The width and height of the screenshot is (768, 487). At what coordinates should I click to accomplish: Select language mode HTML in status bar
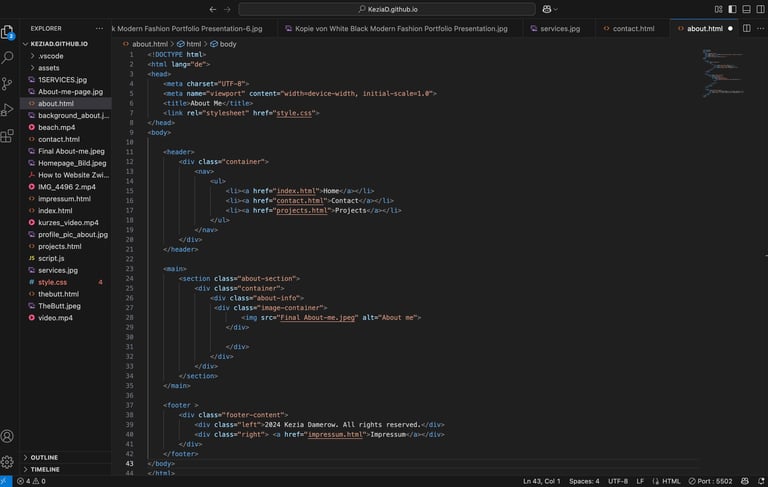pyautogui.click(x=671, y=481)
